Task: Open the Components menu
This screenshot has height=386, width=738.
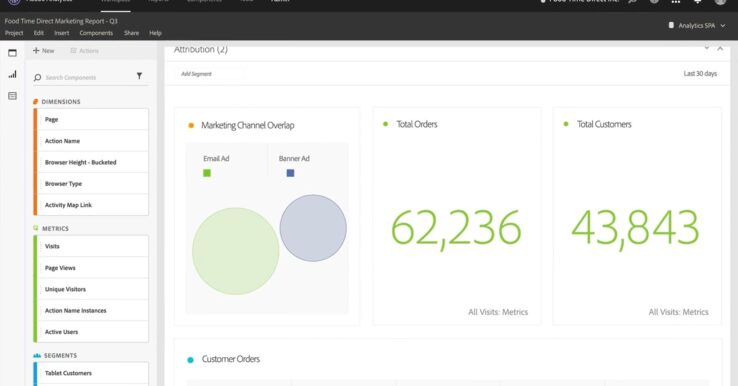Action: pos(96,33)
